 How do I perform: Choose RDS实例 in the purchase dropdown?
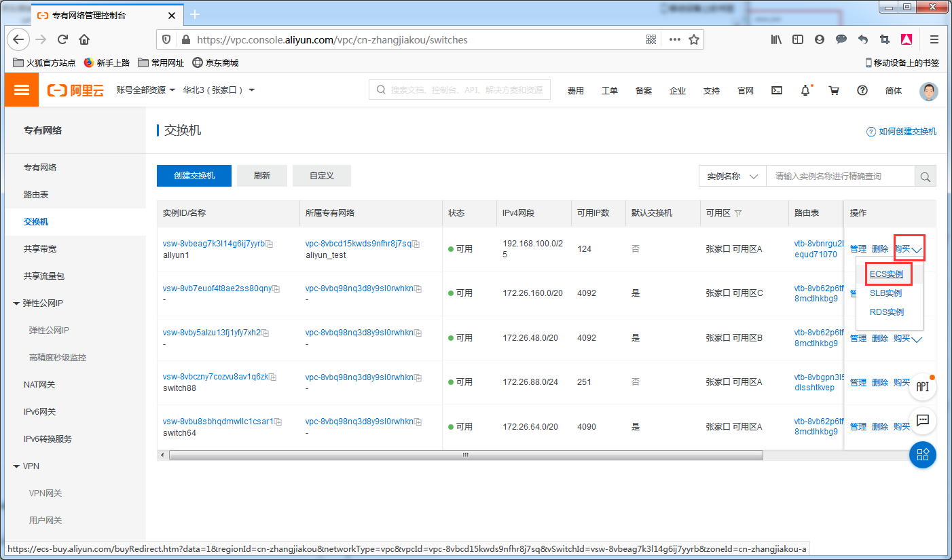[886, 312]
